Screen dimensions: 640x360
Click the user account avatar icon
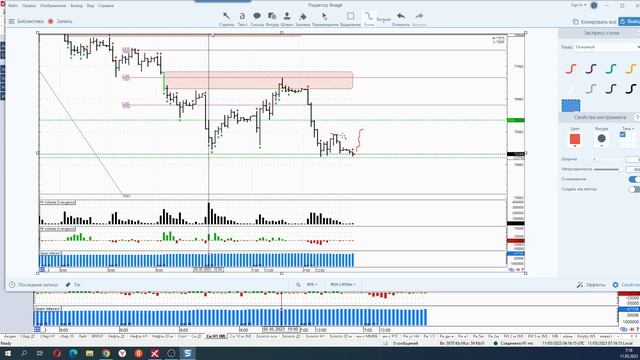[x=594, y=5]
